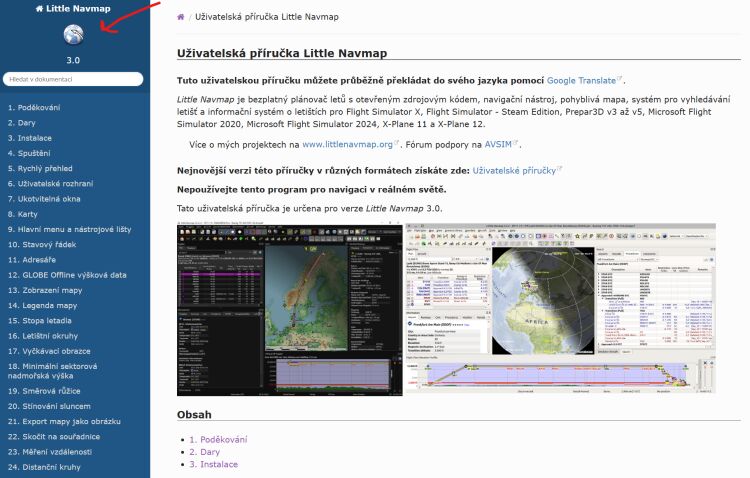The image size is (750, 478).
Task: Select 18. Minimální sektorová nadmořská výška
Action: 52,371
